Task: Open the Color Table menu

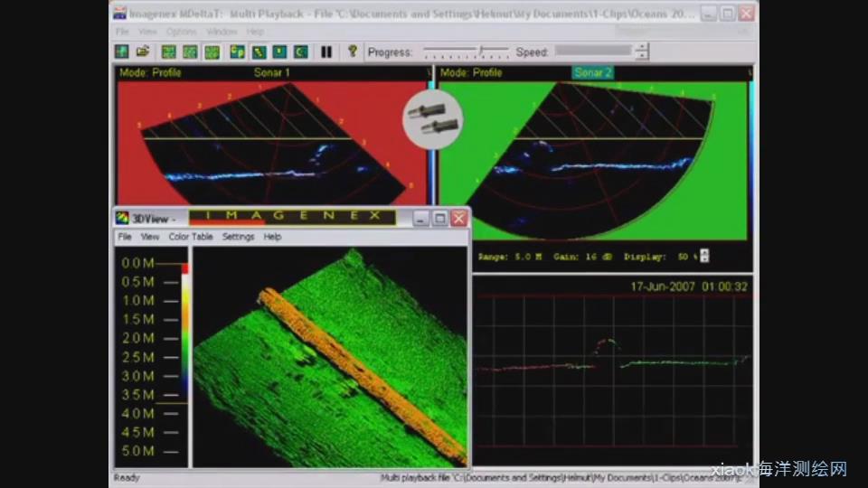Action: point(191,237)
